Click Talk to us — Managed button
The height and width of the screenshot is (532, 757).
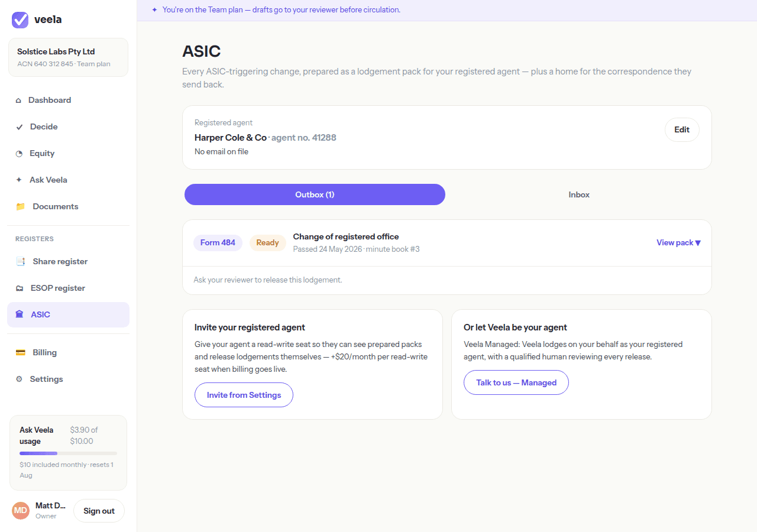516,382
